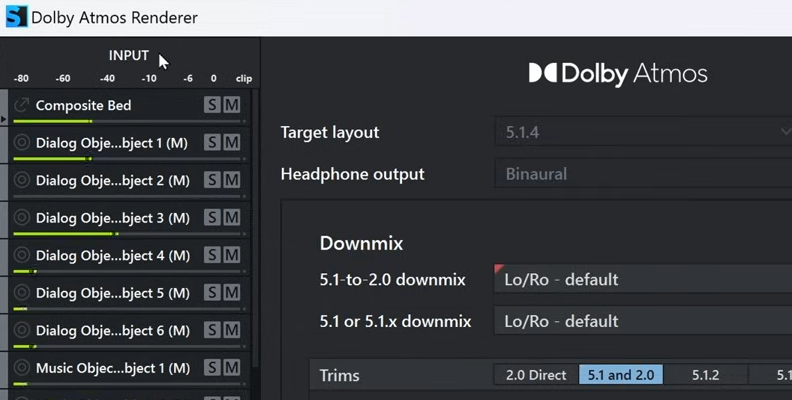Solo the Dialog Object 4 input
The image size is (792, 400).
[x=212, y=255]
